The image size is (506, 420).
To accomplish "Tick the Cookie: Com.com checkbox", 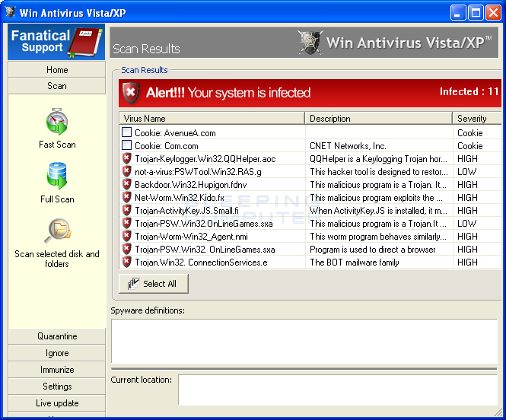I will pos(127,145).
